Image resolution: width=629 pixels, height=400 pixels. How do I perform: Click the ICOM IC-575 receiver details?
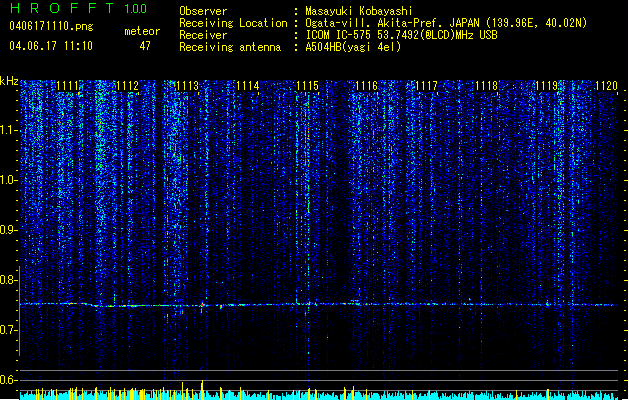[401, 35]
